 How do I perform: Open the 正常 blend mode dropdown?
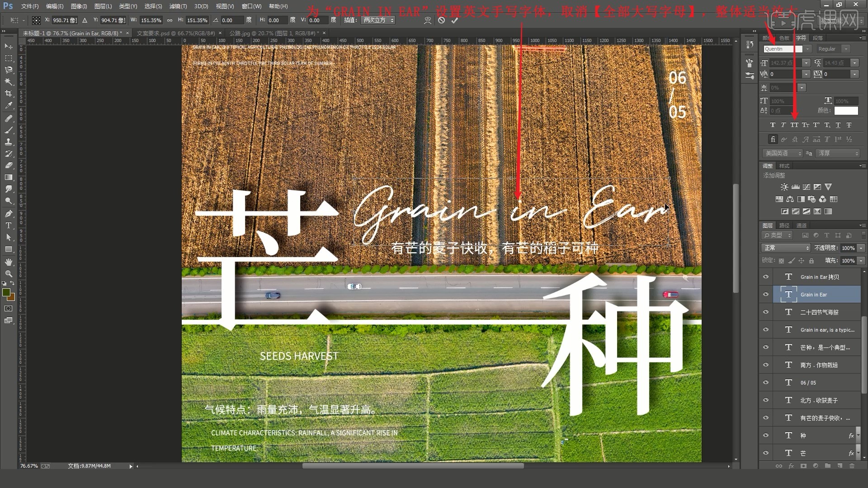(786, 248)
